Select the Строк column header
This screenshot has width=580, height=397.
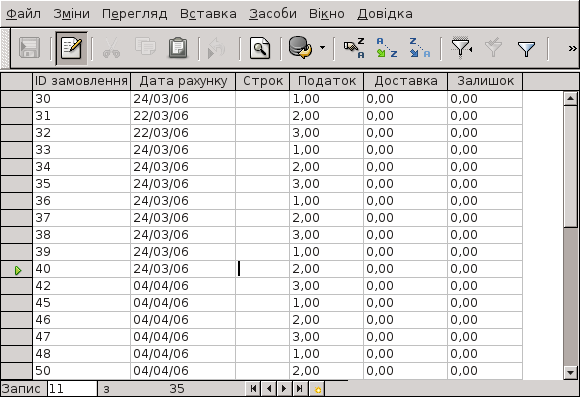pos(263,81)
